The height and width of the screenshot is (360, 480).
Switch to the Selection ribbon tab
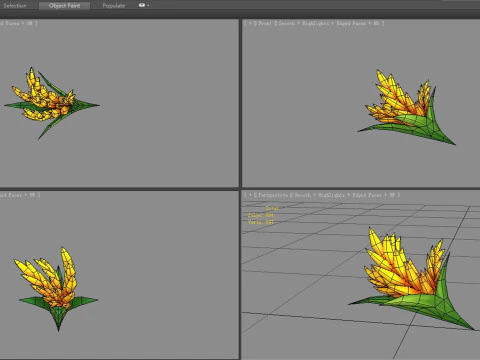pos(14,6)
